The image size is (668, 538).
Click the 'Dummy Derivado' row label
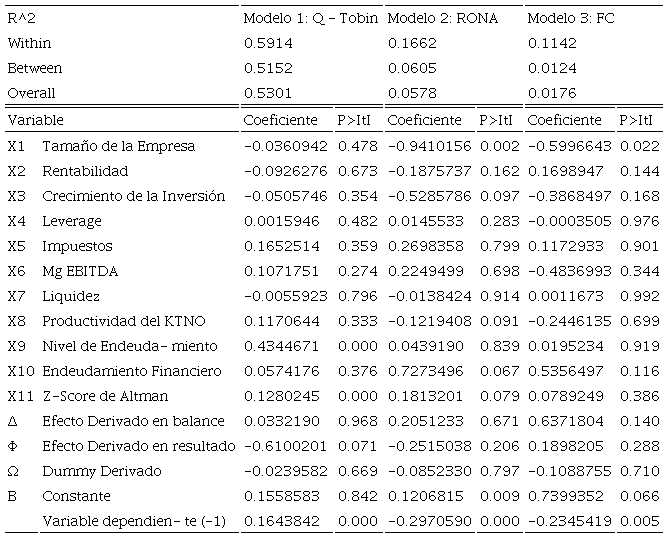(x=95, y=471)
